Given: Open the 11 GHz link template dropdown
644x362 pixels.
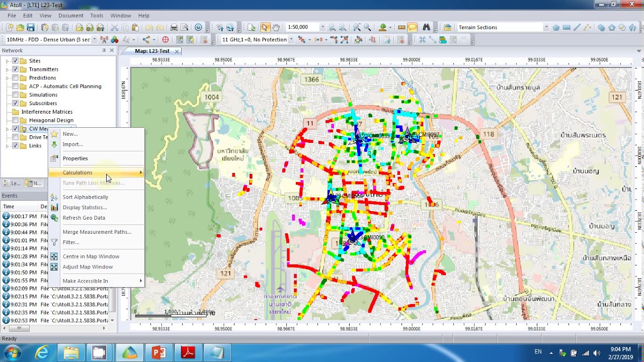Looking at the screenshot, I should click(x=291, y=39).
